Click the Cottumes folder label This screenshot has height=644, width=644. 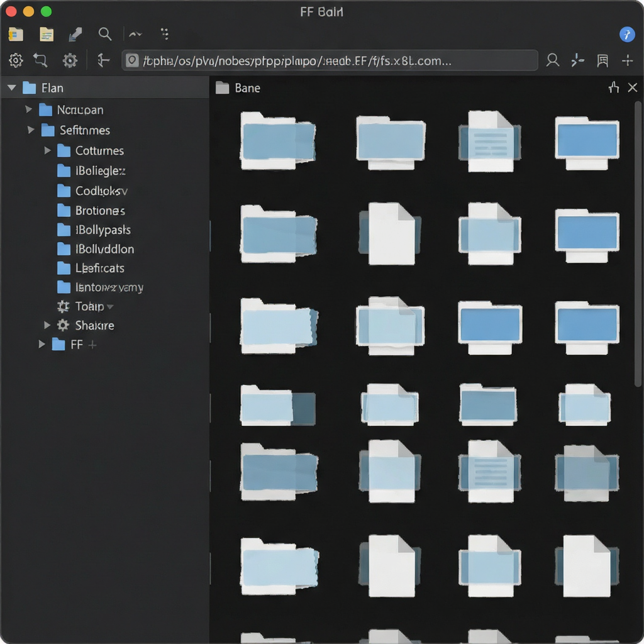click(x=99, y=151)
